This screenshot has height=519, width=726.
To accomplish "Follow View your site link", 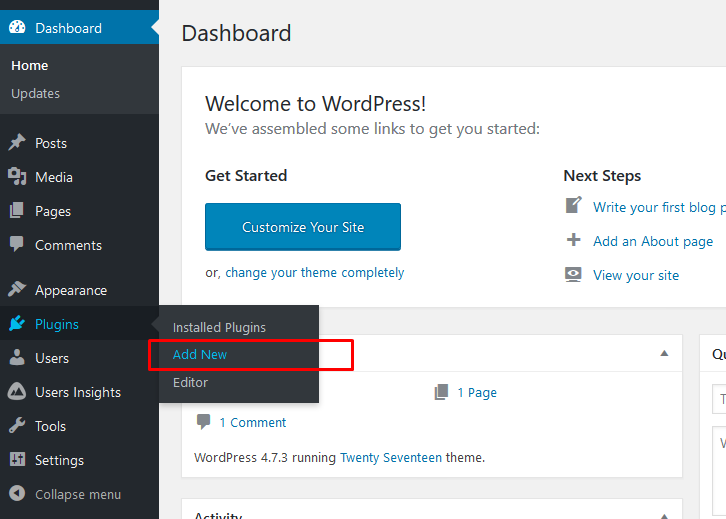I will [x=636, y=275].
